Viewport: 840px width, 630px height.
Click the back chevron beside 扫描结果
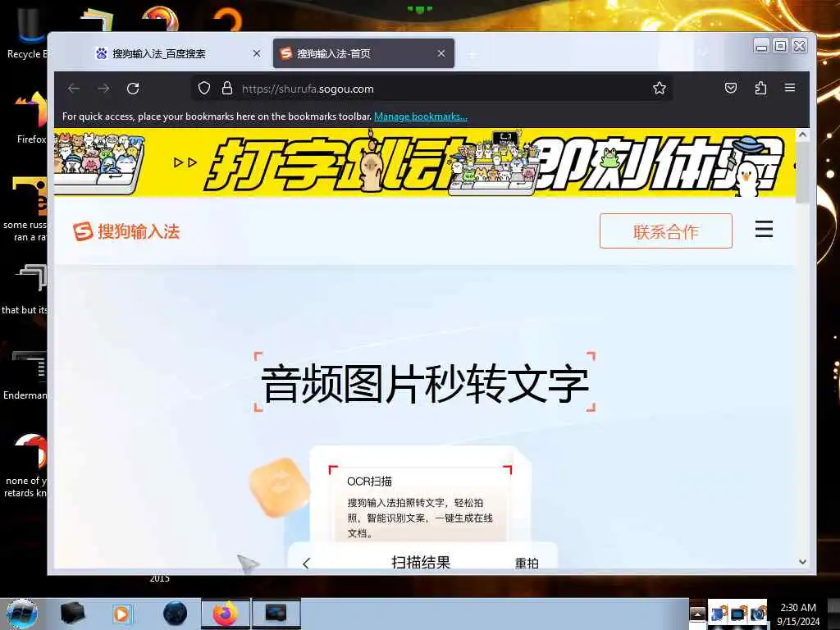point(306,564)
